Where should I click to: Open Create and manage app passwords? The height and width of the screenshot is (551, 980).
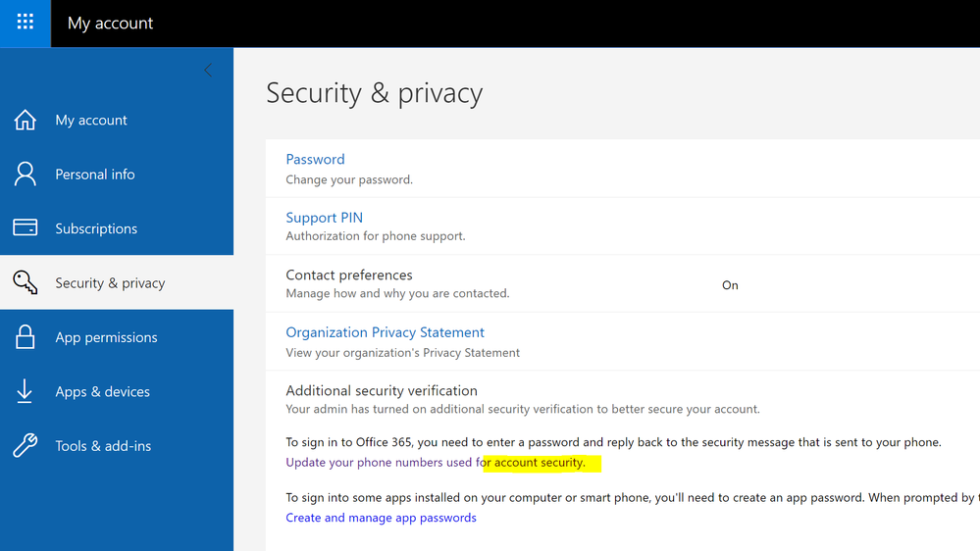381,518
